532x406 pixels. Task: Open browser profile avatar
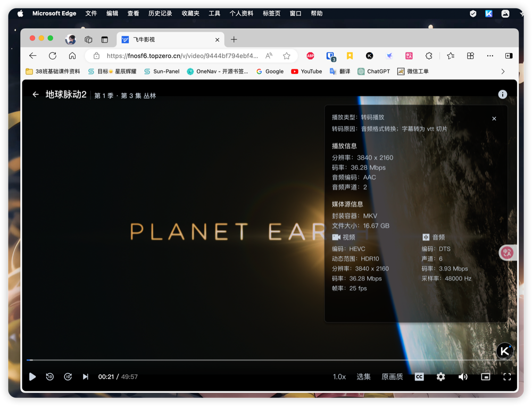tap(71, 39)
